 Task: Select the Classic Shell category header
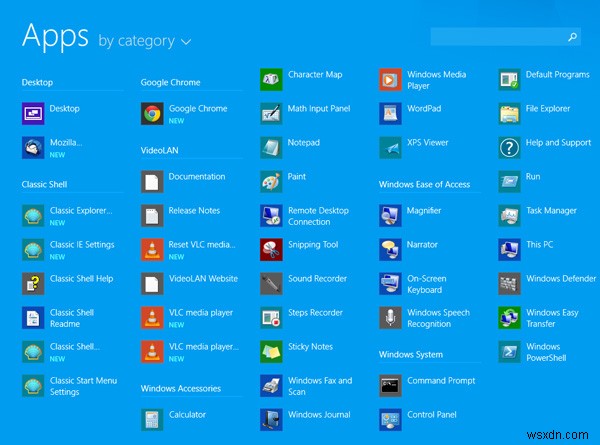(44, 184)
